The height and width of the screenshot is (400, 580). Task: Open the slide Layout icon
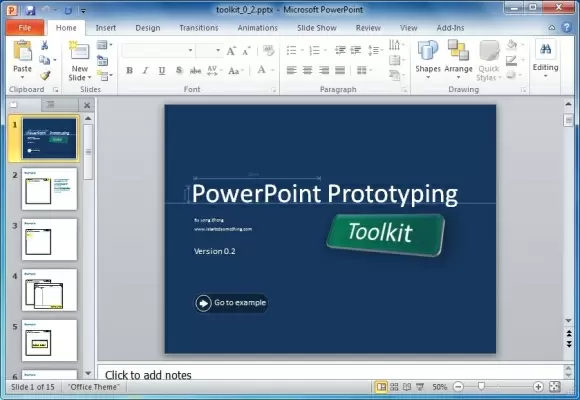point(102,45)
